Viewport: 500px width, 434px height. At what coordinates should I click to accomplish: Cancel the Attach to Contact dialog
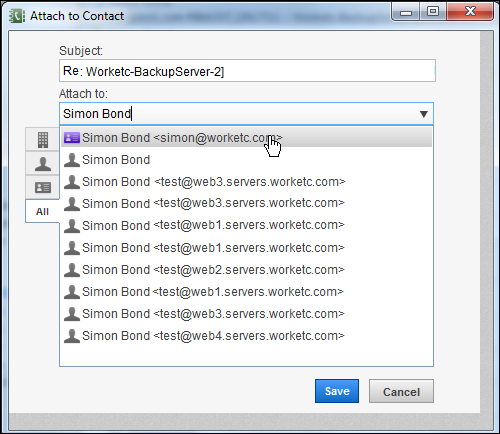(x=401, y=391)
